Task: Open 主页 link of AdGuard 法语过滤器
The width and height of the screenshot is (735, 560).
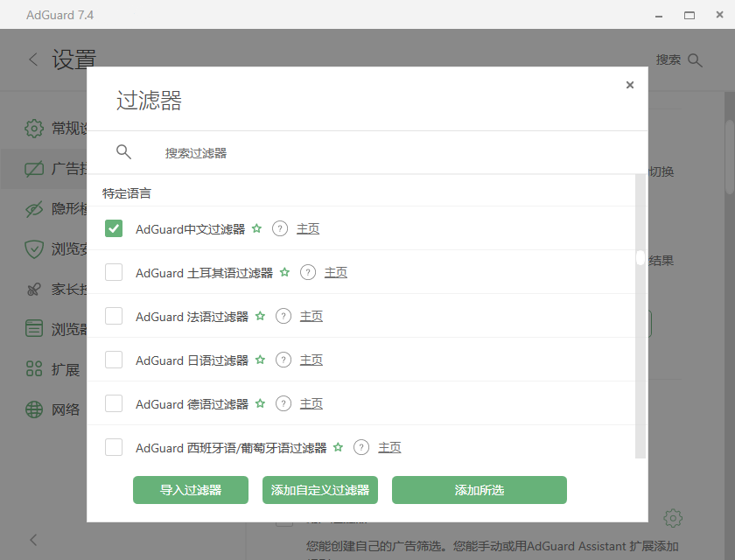Action: (311, 317)
